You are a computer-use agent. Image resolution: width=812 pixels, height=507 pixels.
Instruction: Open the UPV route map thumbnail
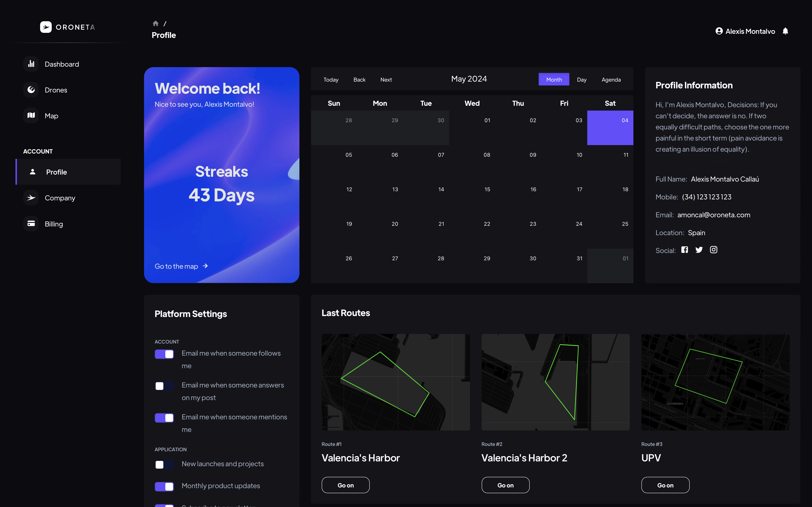pos(715,382)
